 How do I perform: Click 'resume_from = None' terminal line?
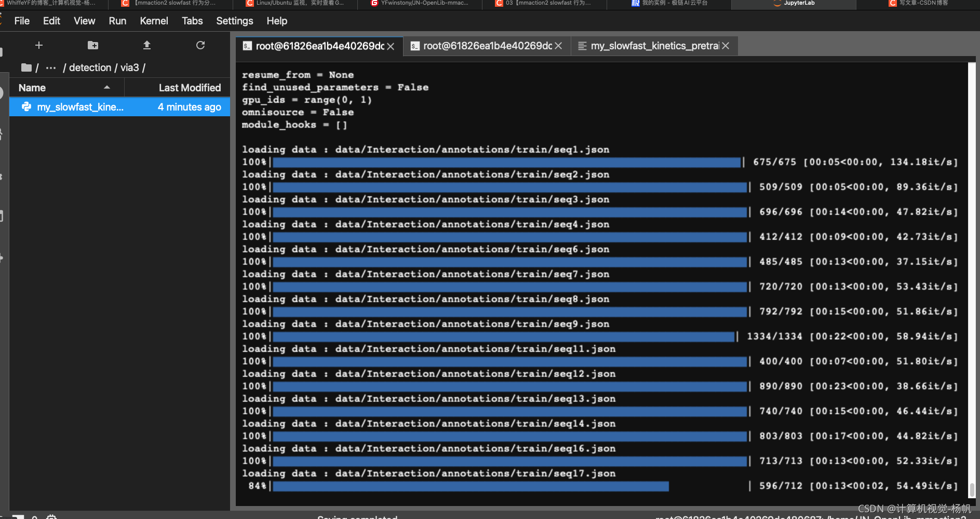tap(298, 75)
